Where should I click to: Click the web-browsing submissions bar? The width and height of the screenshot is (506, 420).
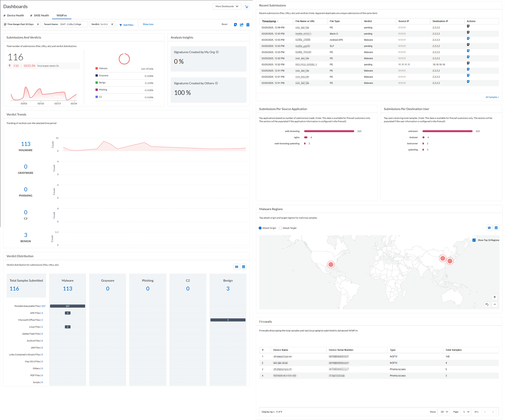pos(329,131)
